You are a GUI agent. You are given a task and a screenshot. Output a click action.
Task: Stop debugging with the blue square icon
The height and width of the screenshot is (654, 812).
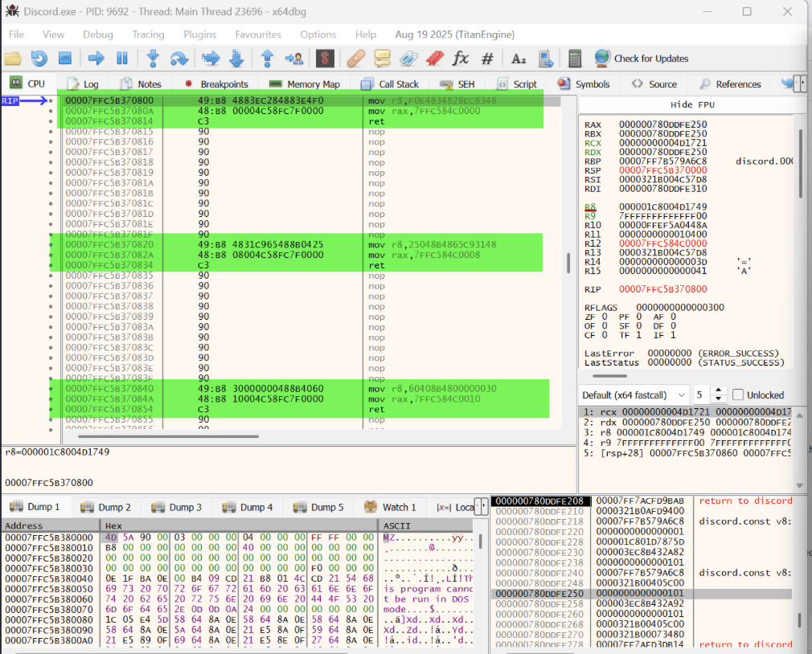click(x=65, y=59)
